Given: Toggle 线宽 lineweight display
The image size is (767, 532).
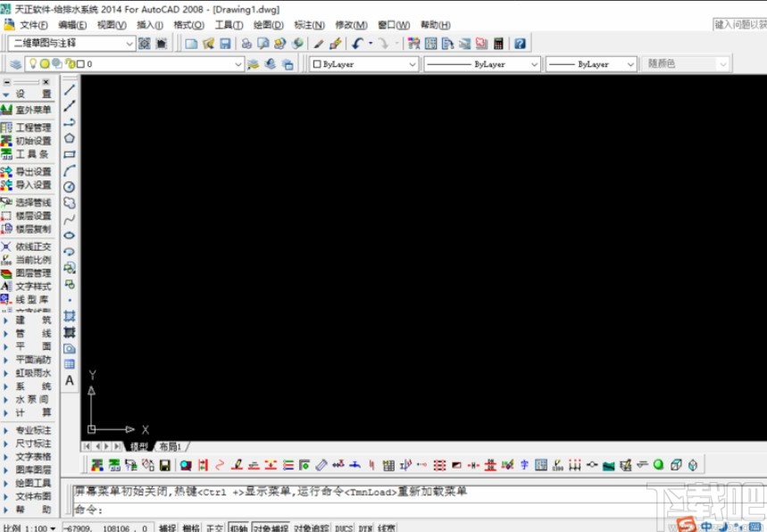Looking at the screenshot, I should coord(387,528).
